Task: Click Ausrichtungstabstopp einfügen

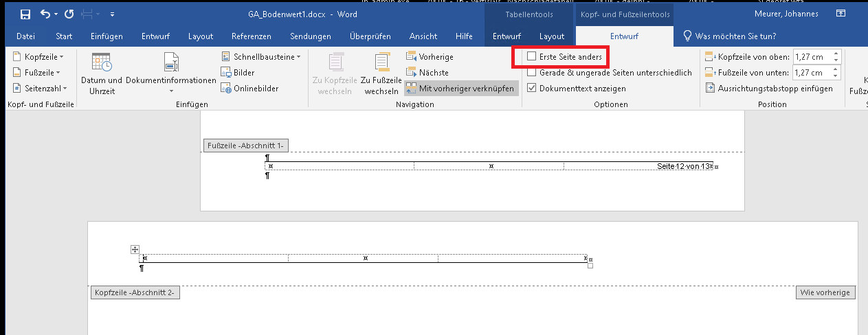Action: (770, 88)
